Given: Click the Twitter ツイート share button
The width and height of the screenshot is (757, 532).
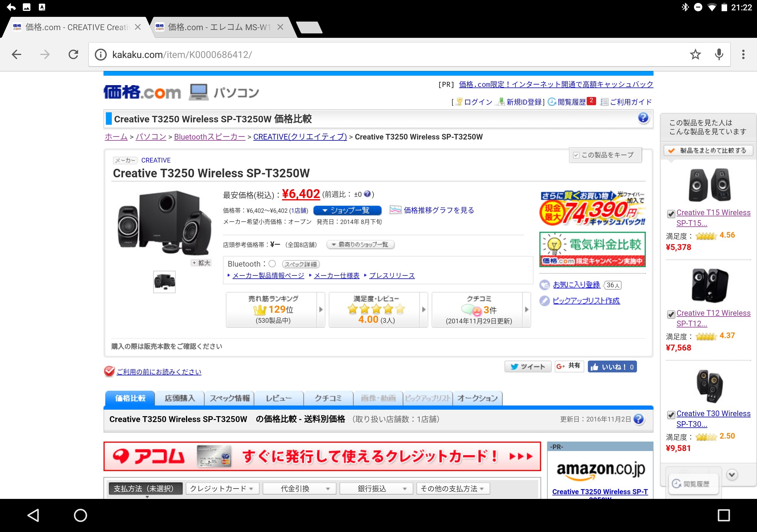Looking at the screenshot, I should (528, 366).
